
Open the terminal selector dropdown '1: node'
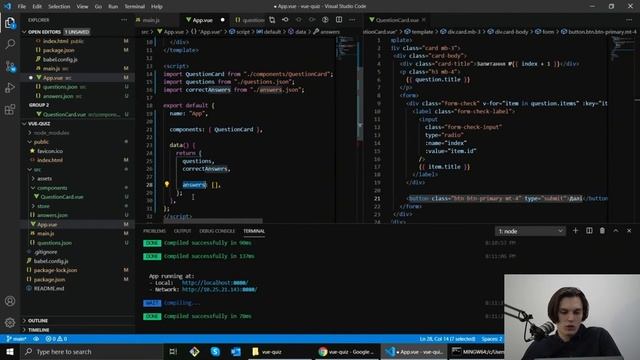530,231
